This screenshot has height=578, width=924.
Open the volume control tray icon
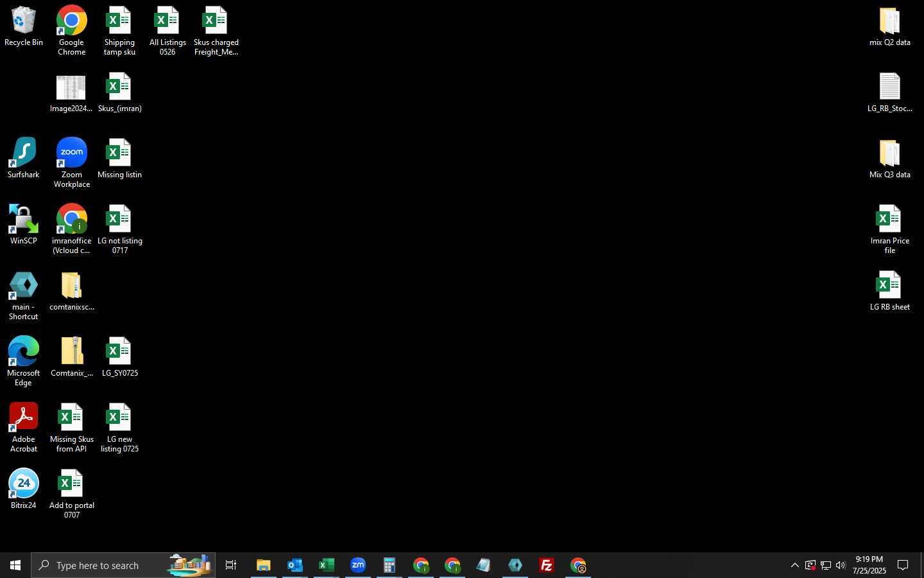point(841,565)
